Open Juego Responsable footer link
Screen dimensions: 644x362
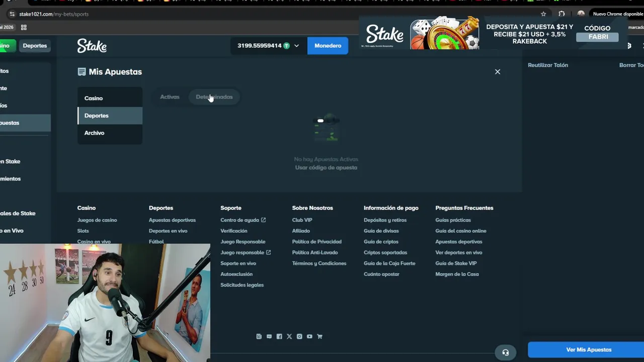243,242
